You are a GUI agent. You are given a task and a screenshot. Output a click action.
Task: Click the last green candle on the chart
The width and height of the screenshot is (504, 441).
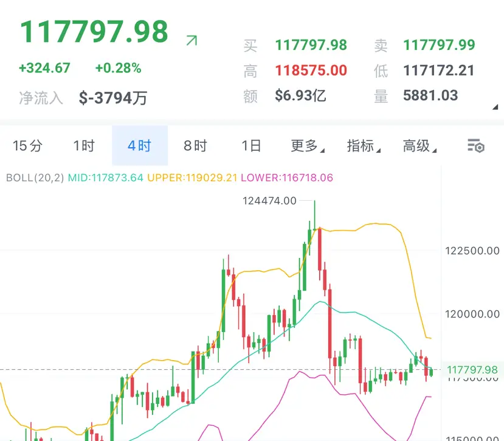(x=431, y=372)
